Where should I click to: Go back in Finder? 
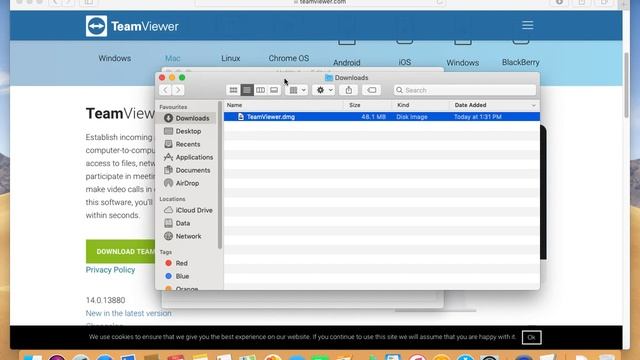point(165,90)
